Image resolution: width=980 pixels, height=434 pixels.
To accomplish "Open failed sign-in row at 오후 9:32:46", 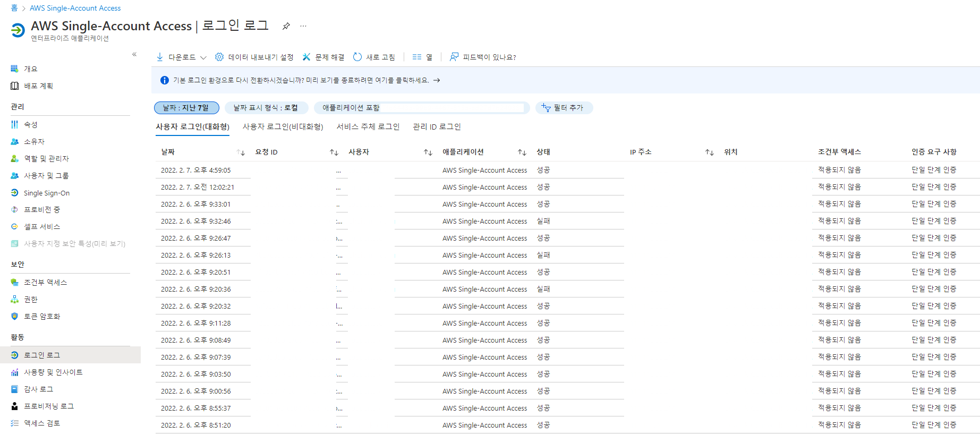I will click(568, 221).
